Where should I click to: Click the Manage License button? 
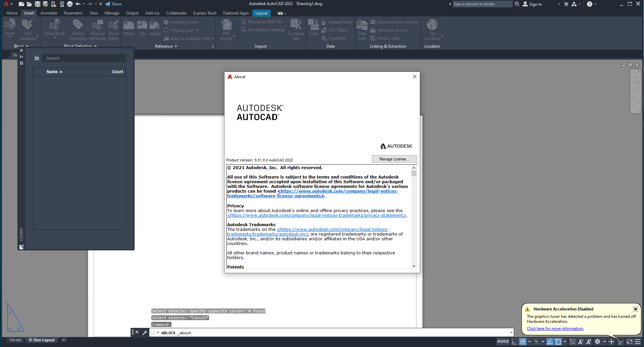tap(394, 159)
